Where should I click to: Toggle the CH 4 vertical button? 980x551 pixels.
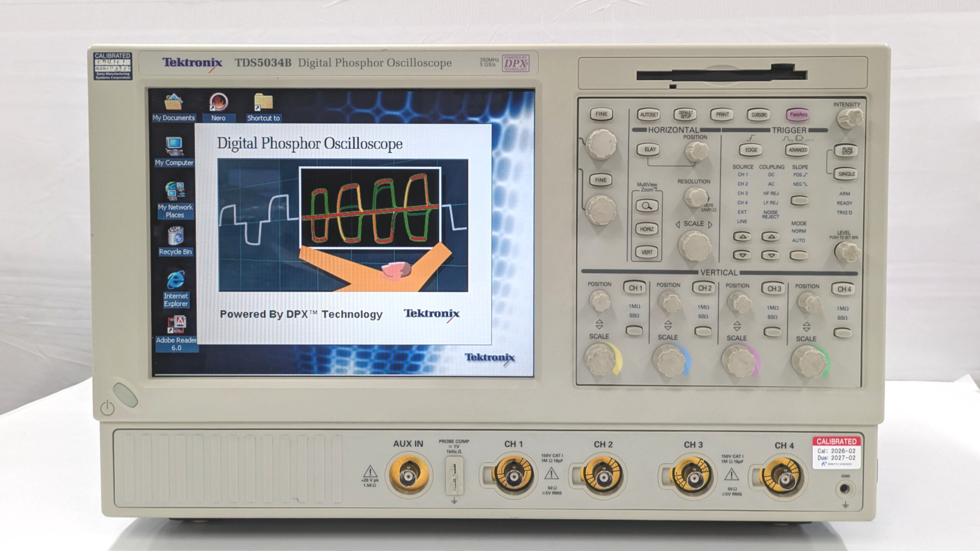click(x=844, y=289)
